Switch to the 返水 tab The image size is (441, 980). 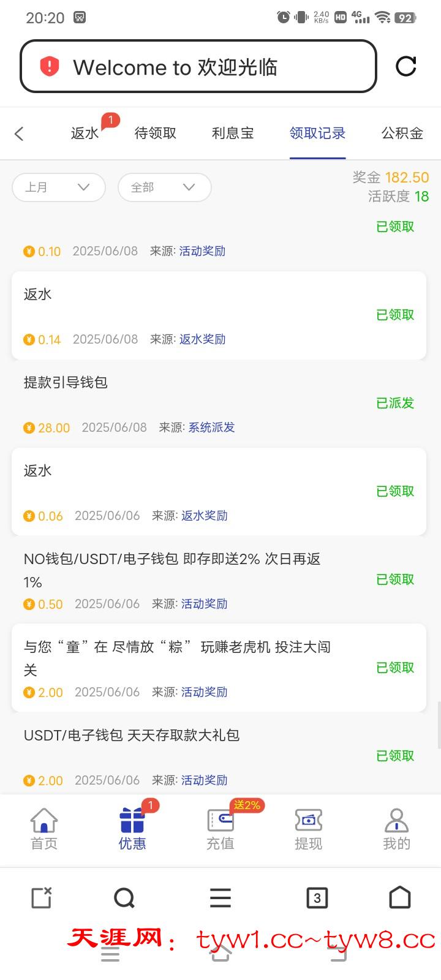[x=85, y=134]
